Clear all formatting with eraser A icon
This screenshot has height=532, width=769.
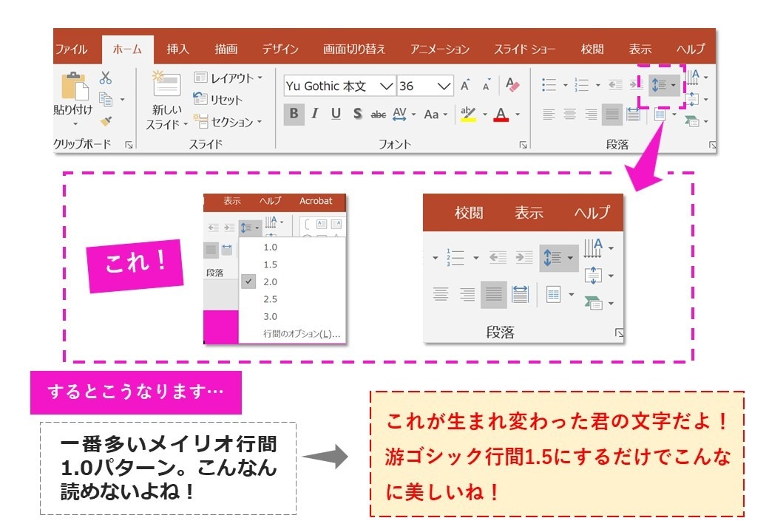click(x=512, y=85)
